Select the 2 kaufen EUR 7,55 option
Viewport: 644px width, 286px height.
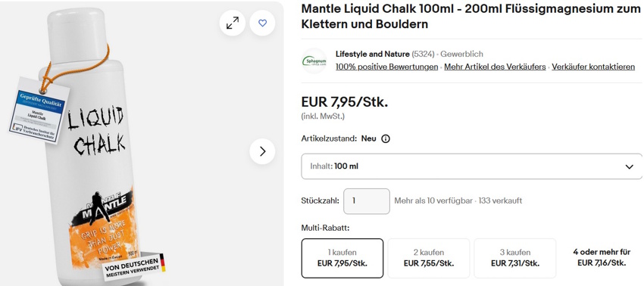click(x=428, y=258)
